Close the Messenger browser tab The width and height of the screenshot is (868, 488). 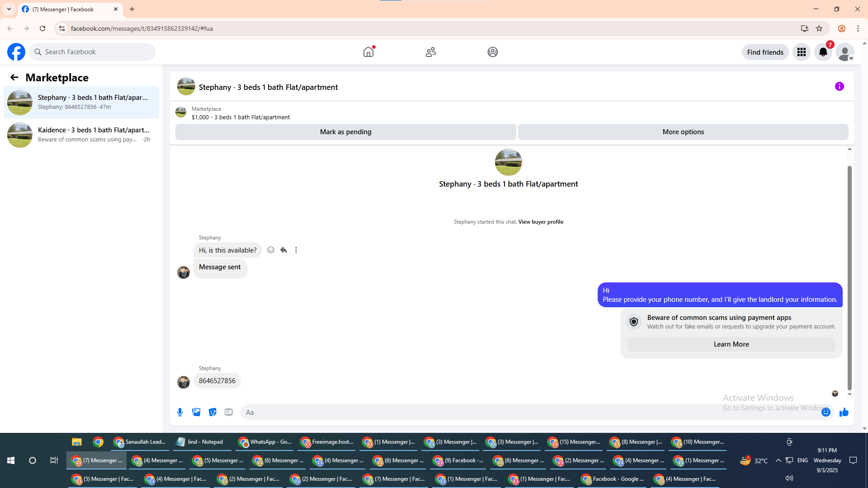pos(116,9)
